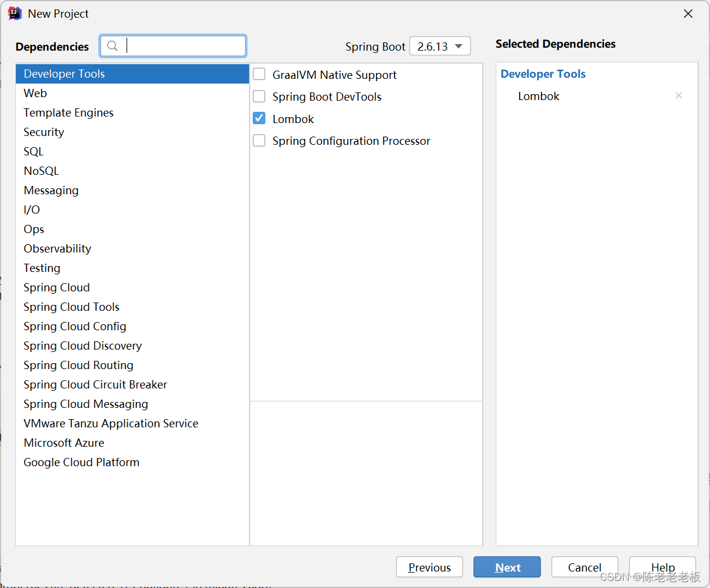Click the Lombok label in dependency list
This screenshot has width=710, height=588.
[293, 119]
